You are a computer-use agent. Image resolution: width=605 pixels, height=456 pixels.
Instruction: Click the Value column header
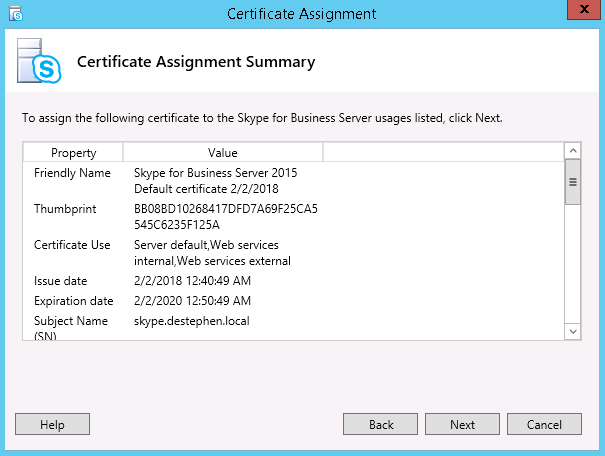(x=223, y=152)
